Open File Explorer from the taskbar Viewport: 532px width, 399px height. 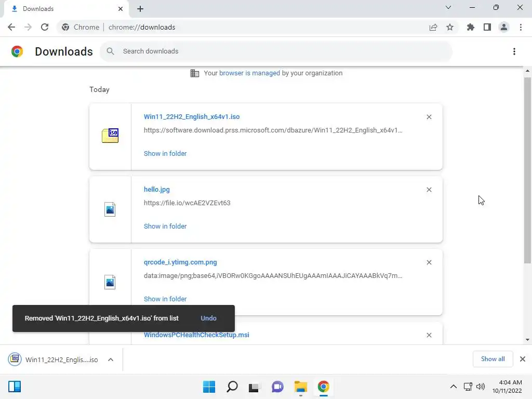[301, 387]
